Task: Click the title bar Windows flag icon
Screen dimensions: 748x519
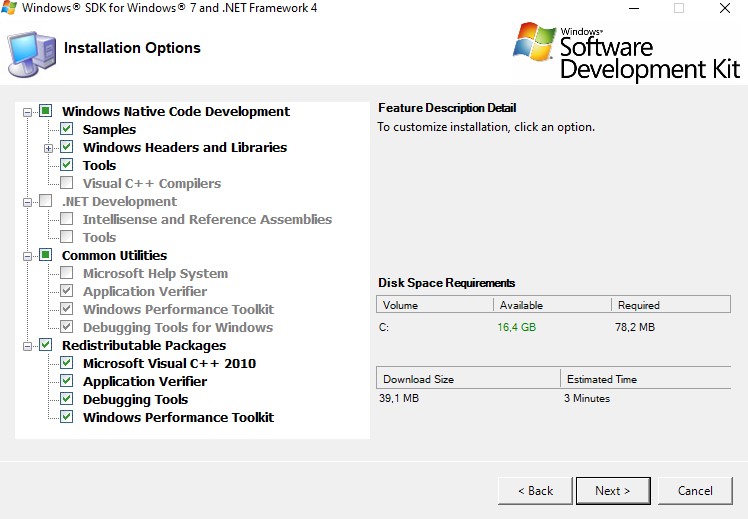Action: click(9, 8)
